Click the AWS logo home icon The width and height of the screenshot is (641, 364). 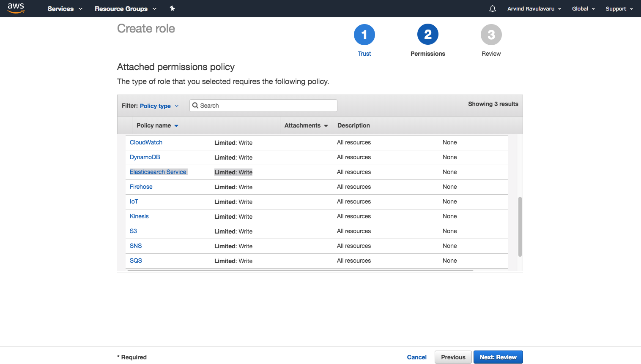(x=16, y=8)
